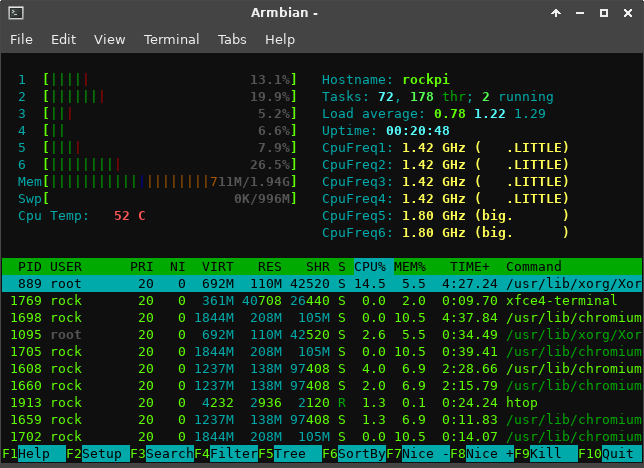
Task: Click the Mem usage bar meter
Action: click(157, 182)
